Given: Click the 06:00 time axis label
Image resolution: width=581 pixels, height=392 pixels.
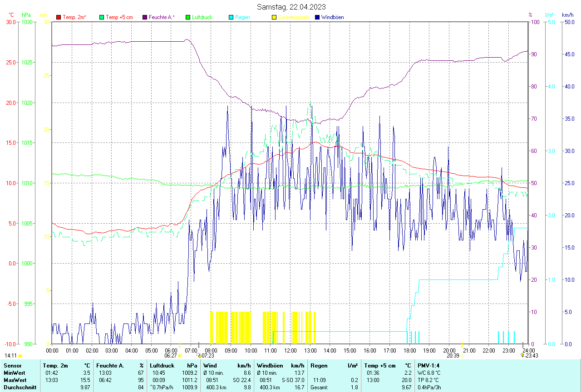Looking at the screenshot, I should [x=171, y=350].
